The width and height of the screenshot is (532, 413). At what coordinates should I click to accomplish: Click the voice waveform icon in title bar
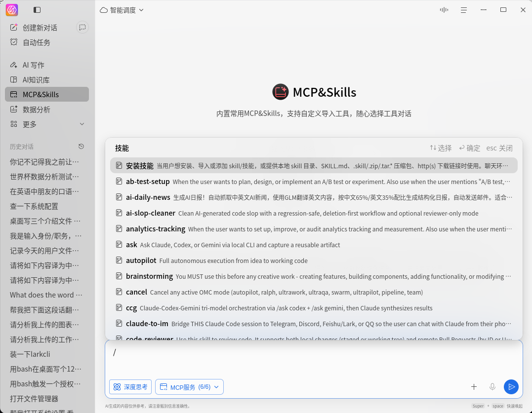[x=444, y=10]
